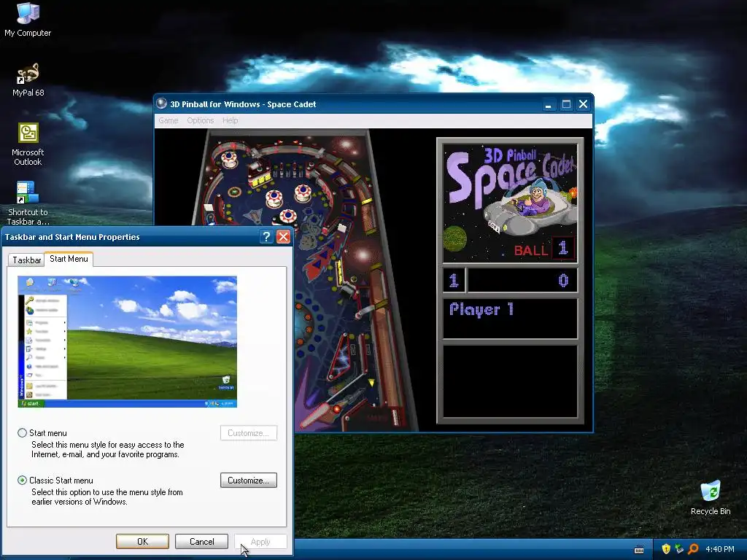This screenshot has width=747, height=560.
Task: Click the 3D Pinball for Windows title bar text
Action: [243, 104]
